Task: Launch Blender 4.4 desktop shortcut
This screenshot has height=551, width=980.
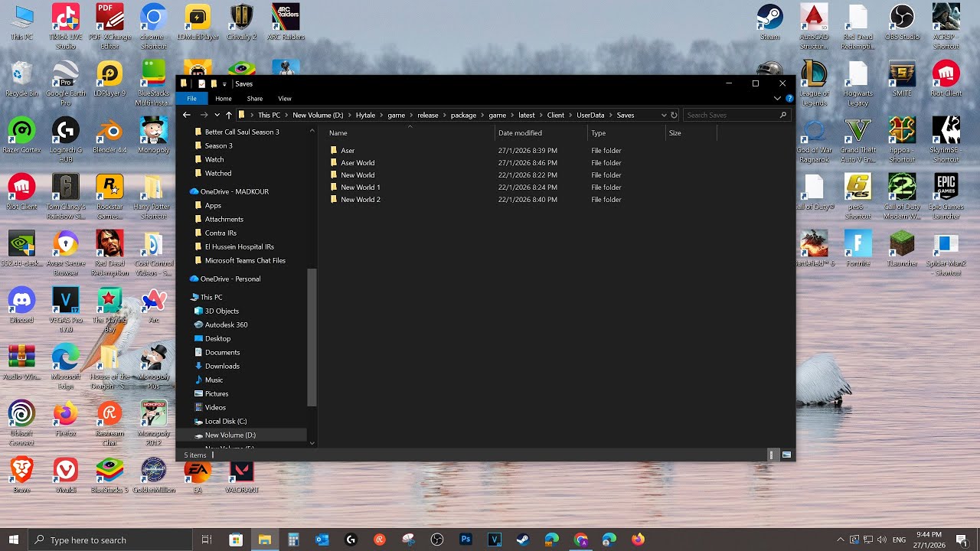Action: (109, 135)
